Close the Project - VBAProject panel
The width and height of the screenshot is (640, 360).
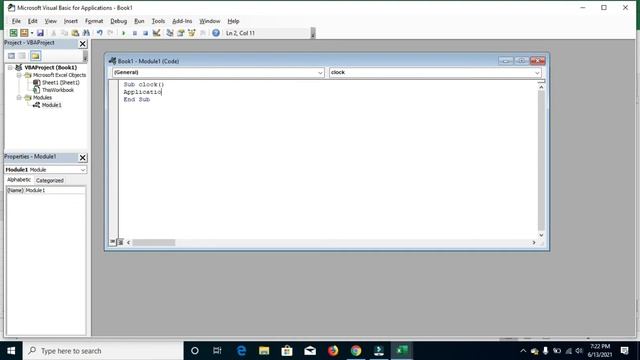click(83, 44)
